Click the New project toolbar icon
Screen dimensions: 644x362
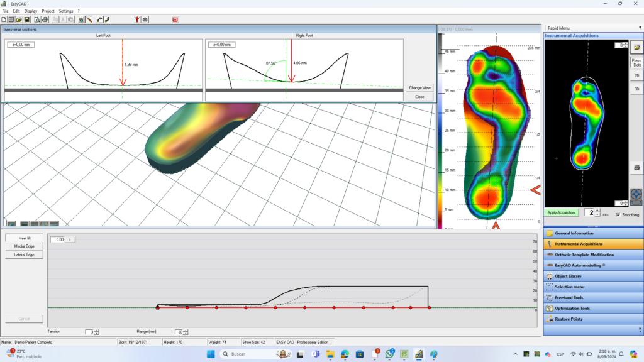pyautogui.click(x=4, y=19)
